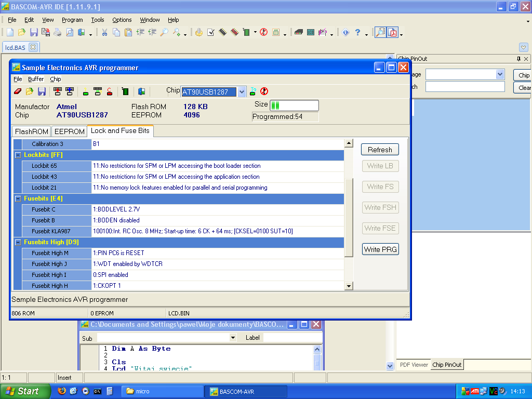
Task: Open the Chip menu in programmer window
Action: coord(56,79)
